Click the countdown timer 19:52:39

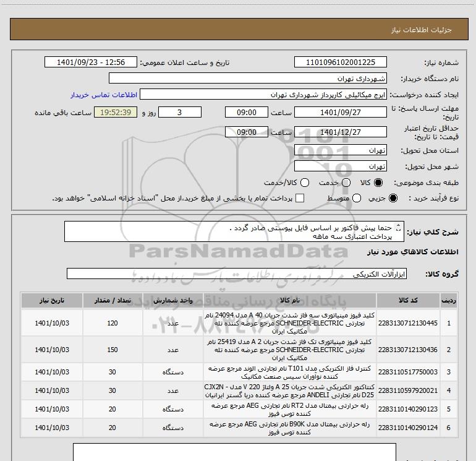[x=116, y=112]
